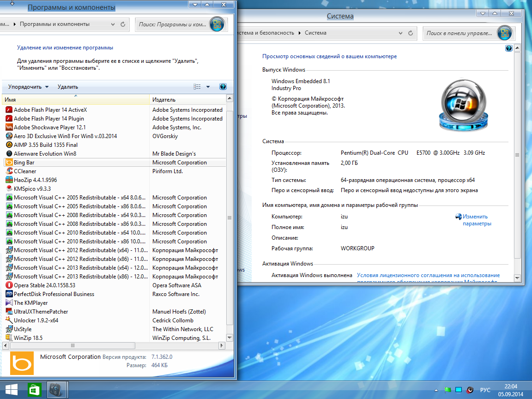Click the program list scroll down arrow
Viewport: 532px width, 399px height.
[x=230, y=338]
